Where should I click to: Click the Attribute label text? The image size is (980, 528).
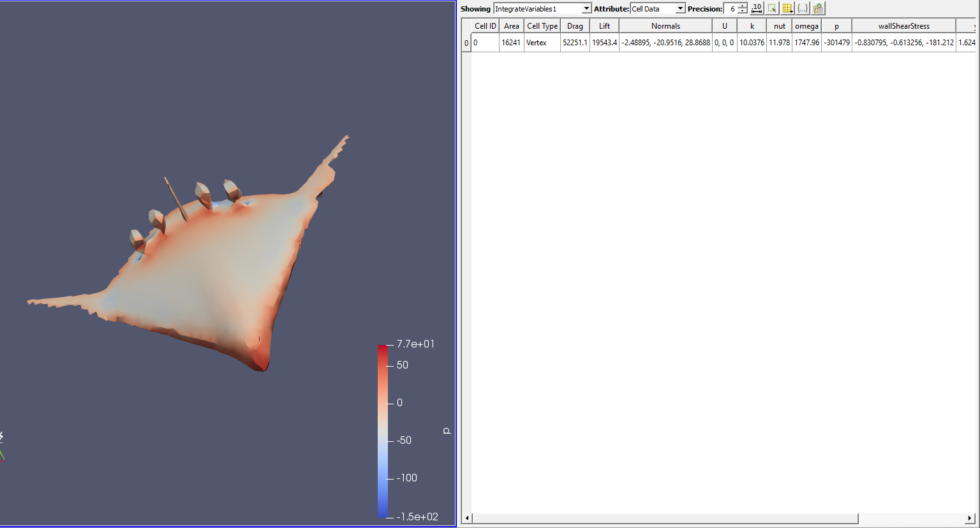[611, 9]
